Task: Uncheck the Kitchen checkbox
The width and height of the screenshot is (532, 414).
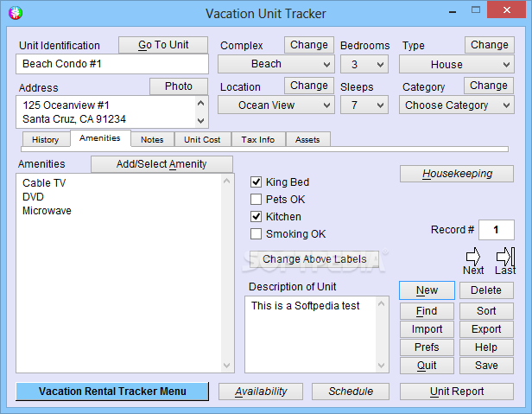Action: coord(256,217)
